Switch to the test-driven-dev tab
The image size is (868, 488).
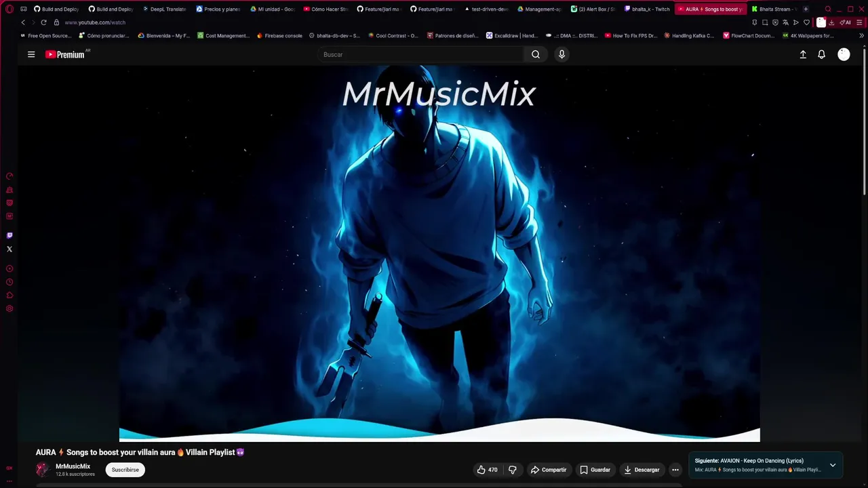coord(486,9)
